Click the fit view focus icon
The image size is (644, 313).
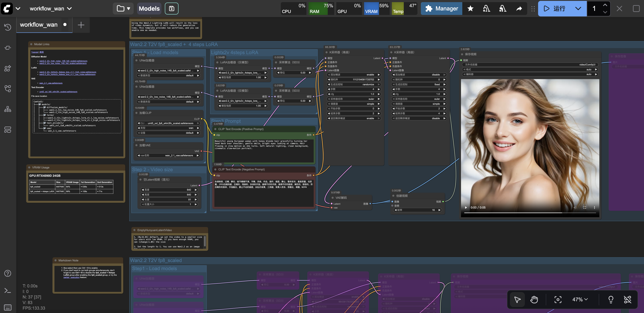click(558, 299)
